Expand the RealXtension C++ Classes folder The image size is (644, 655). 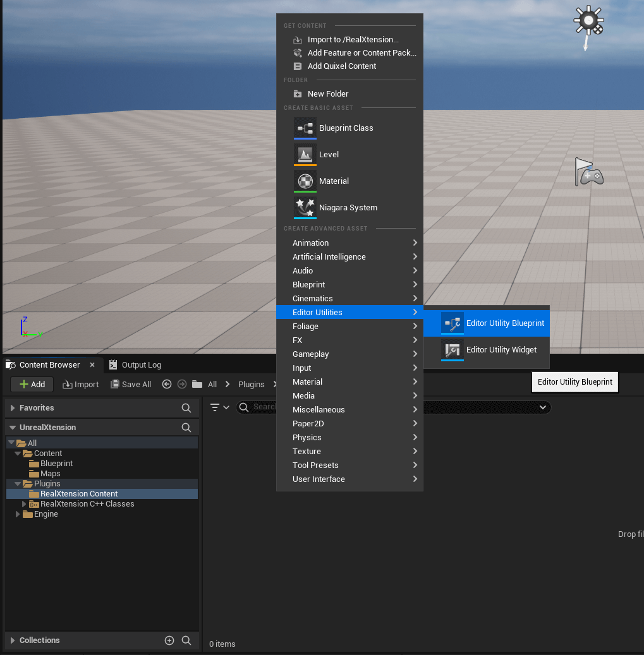pos(24,504)
